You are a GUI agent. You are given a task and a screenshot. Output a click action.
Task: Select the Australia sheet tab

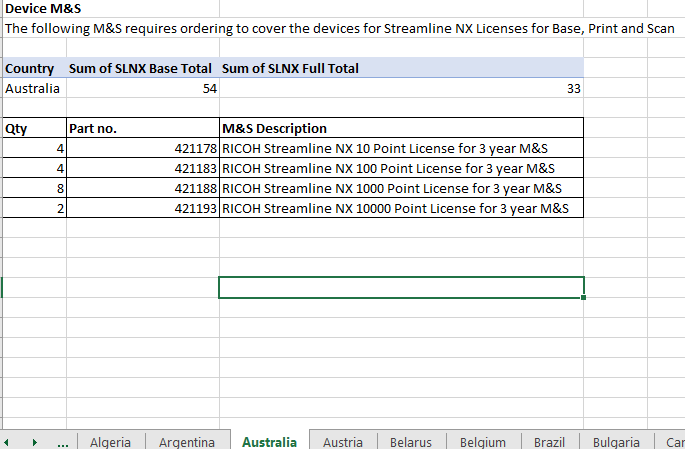270,442
